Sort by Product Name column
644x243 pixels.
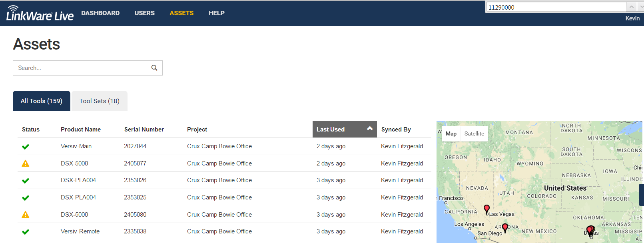pos(81,129)
